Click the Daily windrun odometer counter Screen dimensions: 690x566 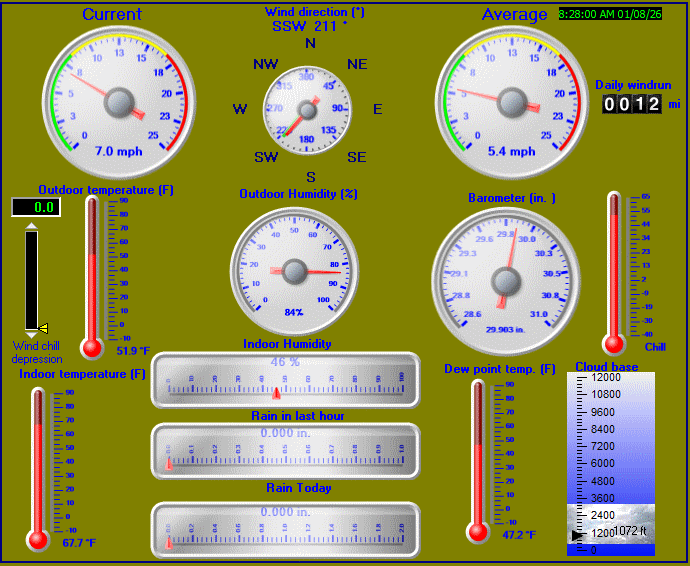(631, 104)
